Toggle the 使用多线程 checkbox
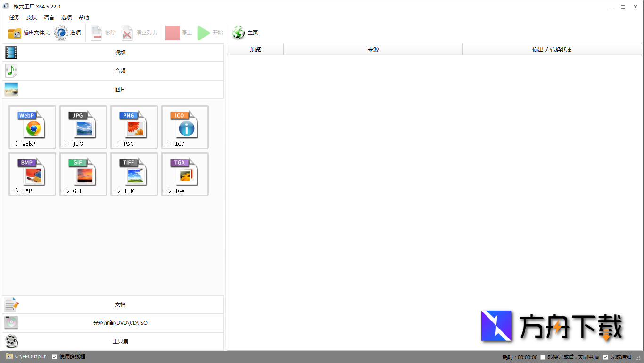 pyautogui.click(x=55, y=357)
